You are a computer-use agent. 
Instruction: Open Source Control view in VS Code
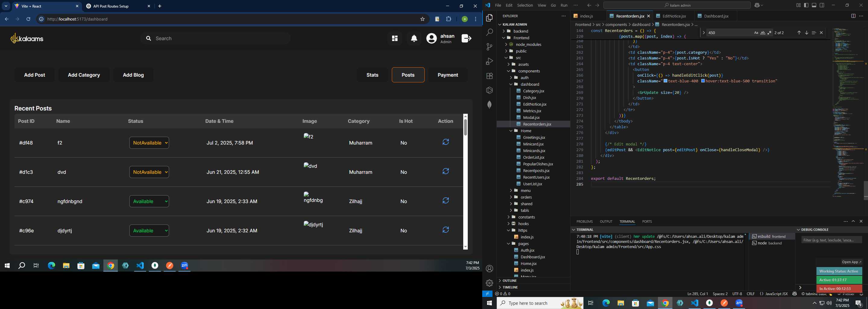pos(489,47)
